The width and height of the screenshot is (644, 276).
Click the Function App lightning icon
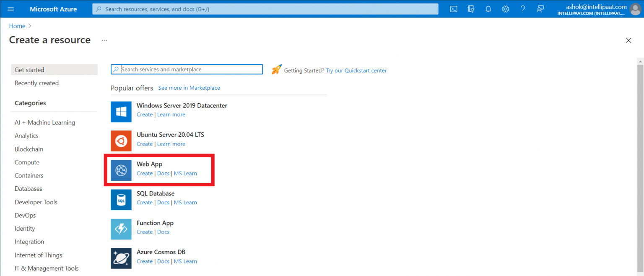tap(121, 229)
